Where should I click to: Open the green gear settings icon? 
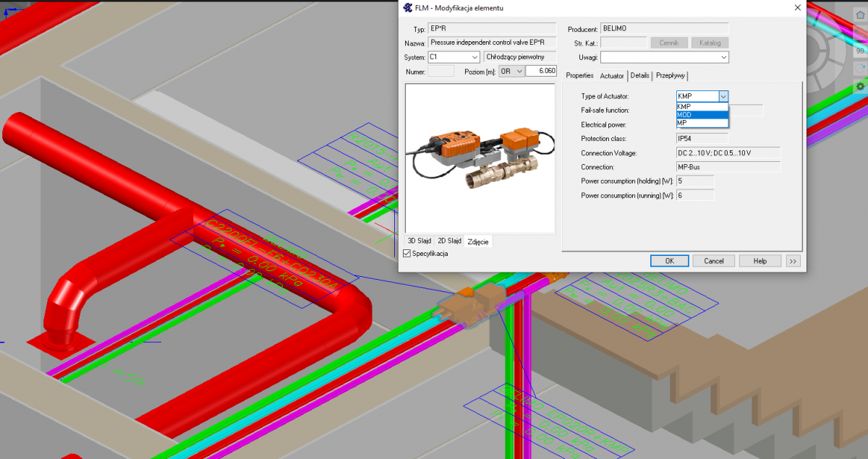(x=860, y=86)
